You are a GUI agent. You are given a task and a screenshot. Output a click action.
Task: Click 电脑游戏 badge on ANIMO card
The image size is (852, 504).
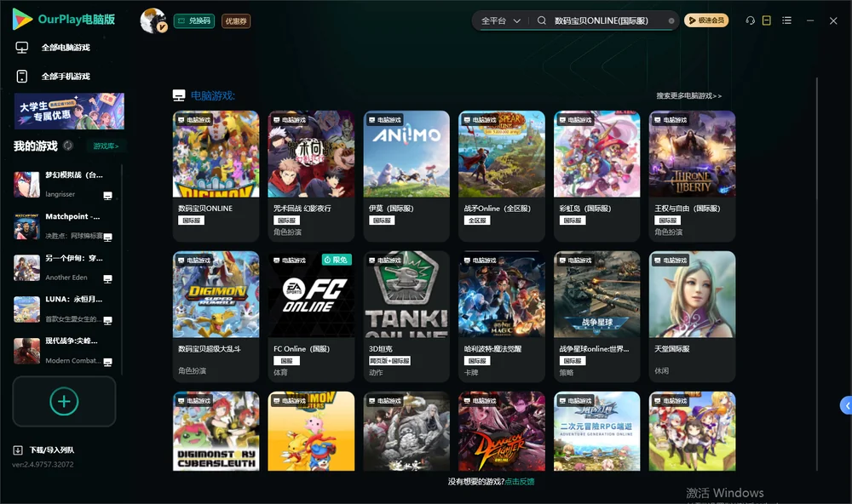point(385,120)
